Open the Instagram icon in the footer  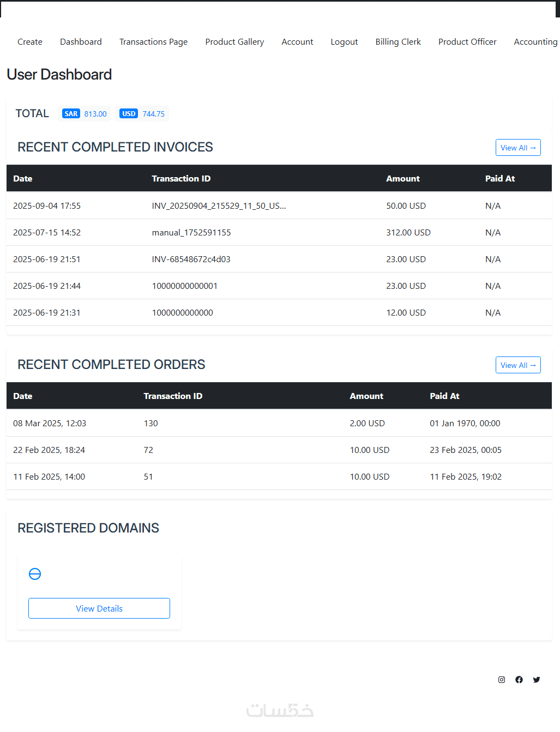pyautogui.click(x=502, y=680)
